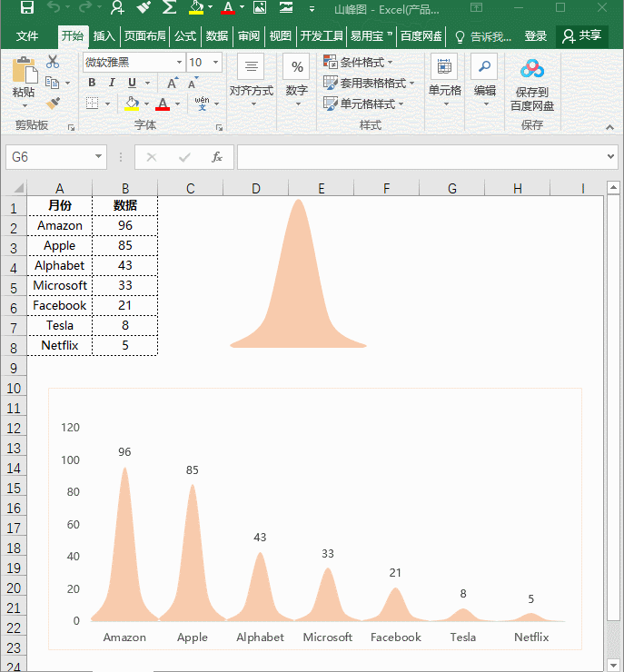The width and height of the screenshot is (624, 672).
Task: Click the picture icon in quick access toolbar
Action: pyautogui.click(x=260, y=7)
